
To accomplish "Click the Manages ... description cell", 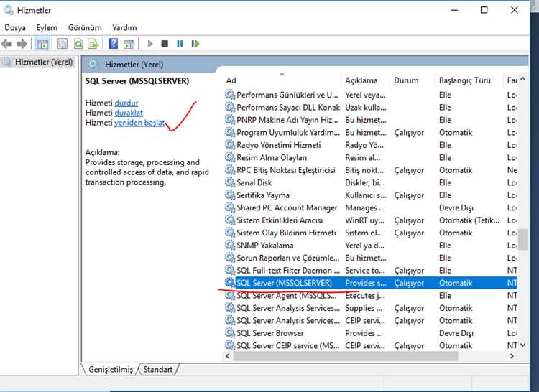I will coord(365,207).
